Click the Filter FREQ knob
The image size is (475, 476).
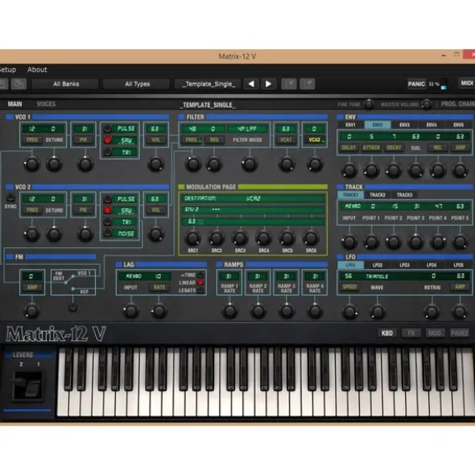pos(193,164)
